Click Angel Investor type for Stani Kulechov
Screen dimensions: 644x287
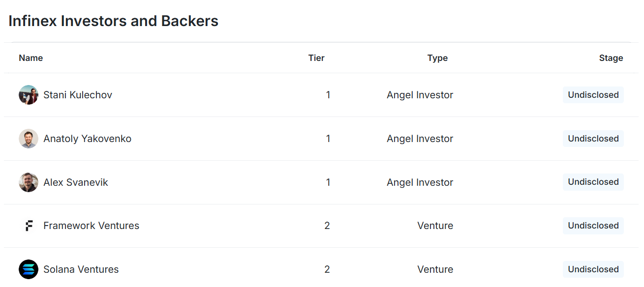tap(420, 95)
